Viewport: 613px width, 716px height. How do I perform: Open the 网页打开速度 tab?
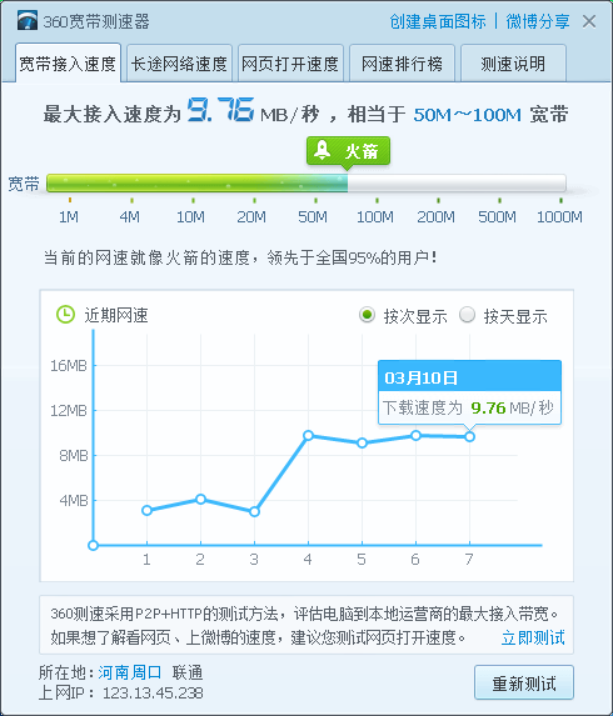click(290, 63)
